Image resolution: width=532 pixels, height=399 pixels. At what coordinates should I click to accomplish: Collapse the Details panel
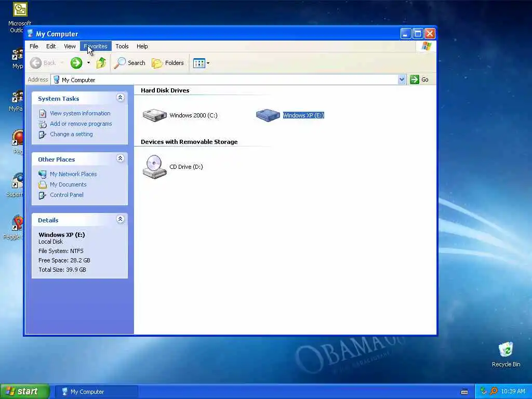click(x=120, y=219)
